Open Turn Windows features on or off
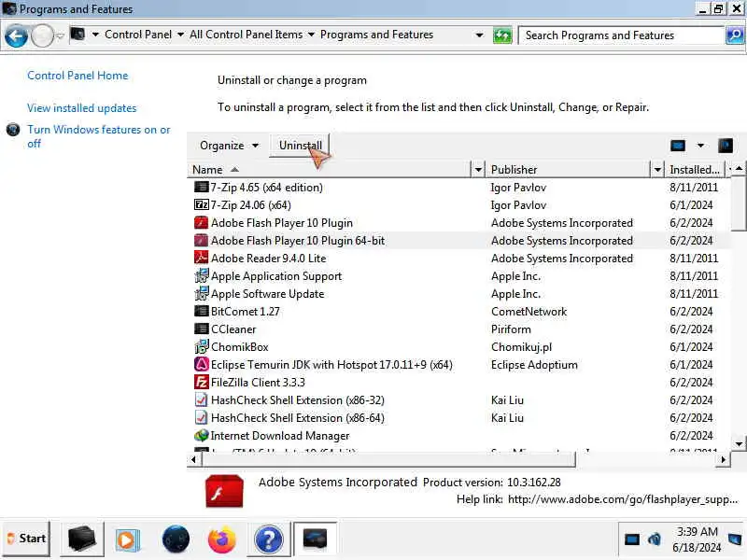 [x=99, y=136]
